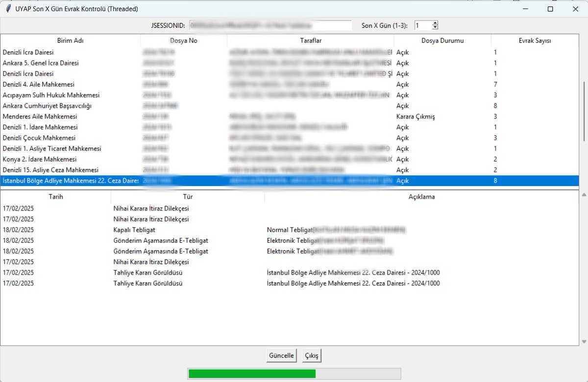Select highlighted İstanbul Bölge Adliye Mahkemesi row
The image size is (588, 382).
(x=290, y=181)
